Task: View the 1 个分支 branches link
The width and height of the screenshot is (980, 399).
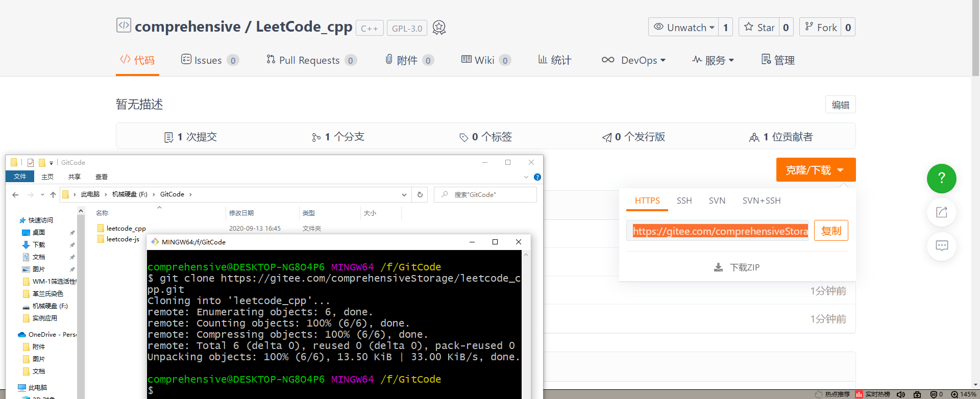Action: pos(338,137)
